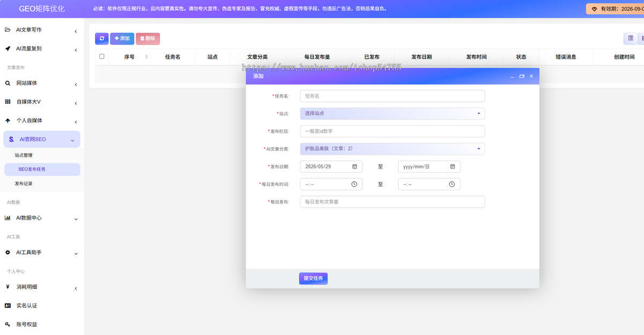This screenshot has height=335, width=644.
Task: Click the folder icon beside AI文章写作
Action: pos(8,30)
